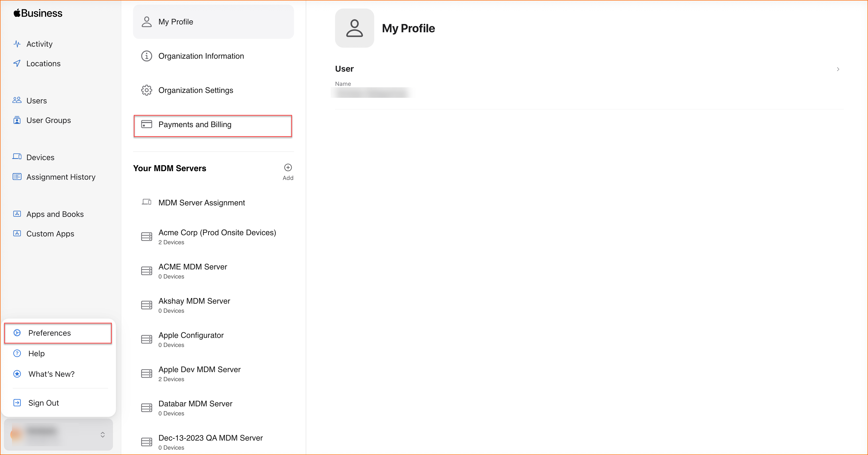Expand the User section chevron
The height and width of the screenshot is (455, 868).
click(838, 69)
